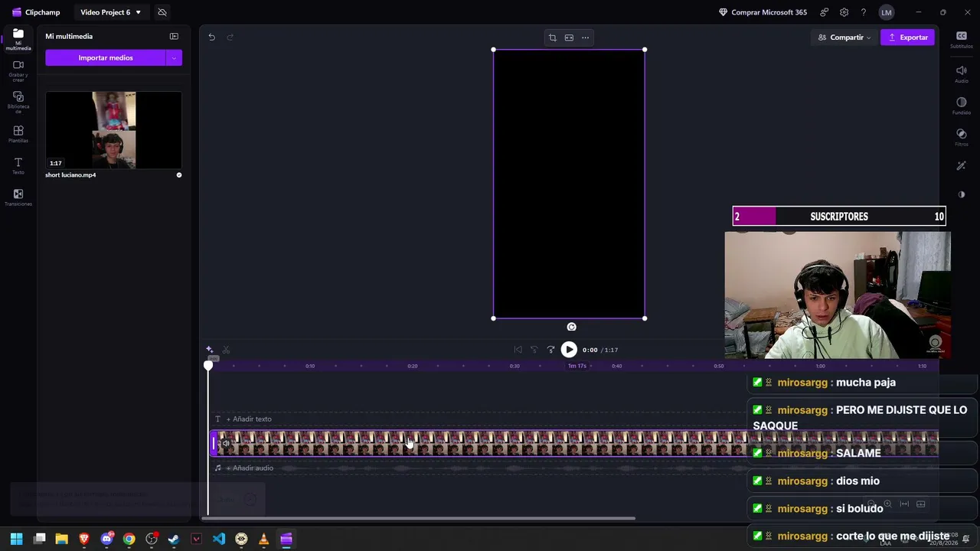980x551 pixels.
Task: Open the Subtítulos panel
Action: click(962, 40)
